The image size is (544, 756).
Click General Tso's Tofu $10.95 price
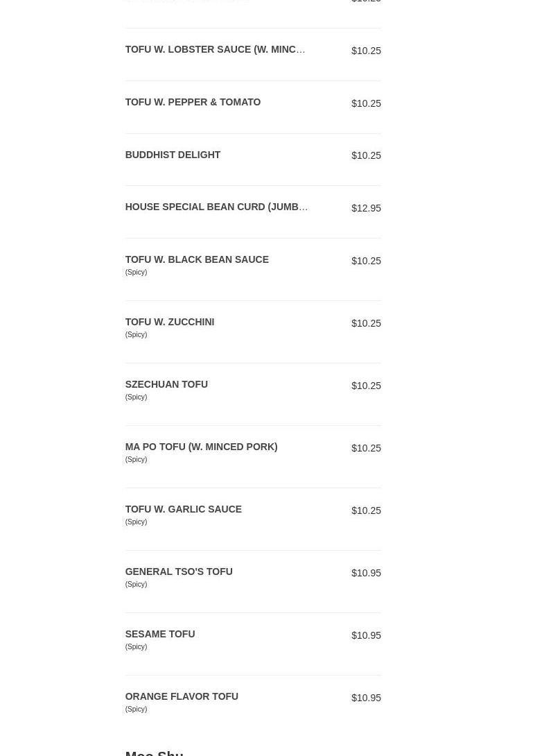(x=366, y=574)
